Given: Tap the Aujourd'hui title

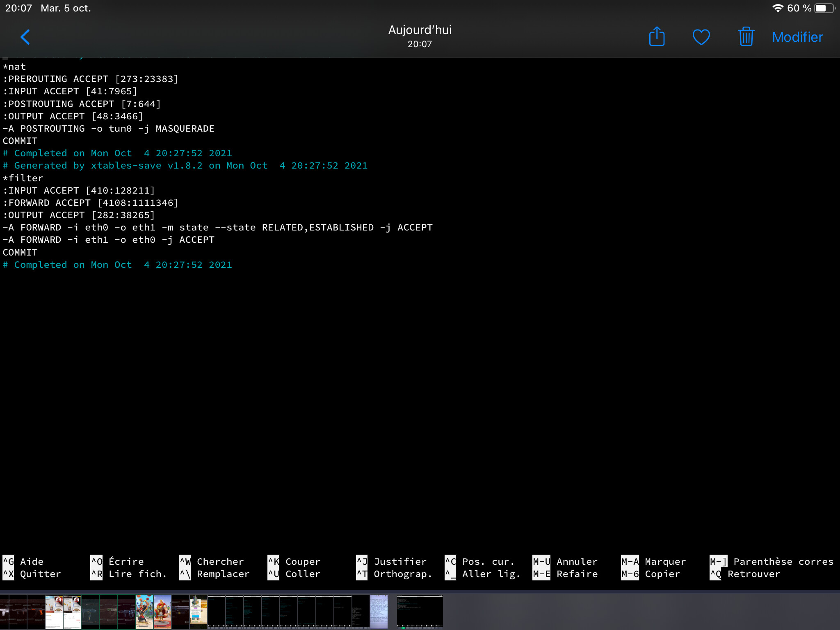Looking at the screenshot, I should (420, 30).
